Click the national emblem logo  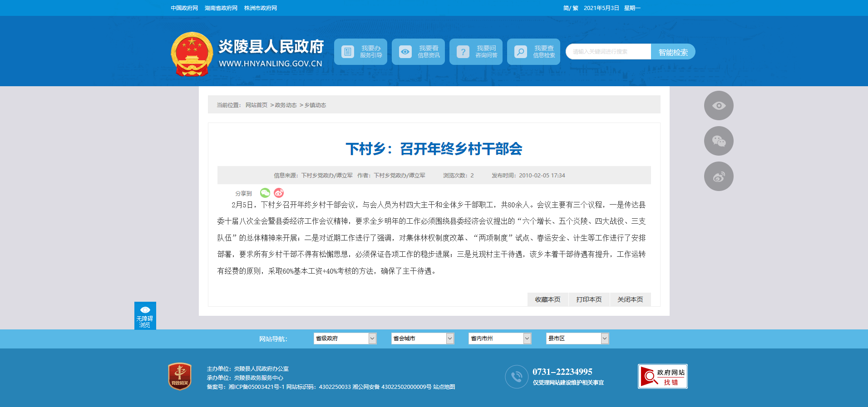pyautogui.click(x=192, y=54)
